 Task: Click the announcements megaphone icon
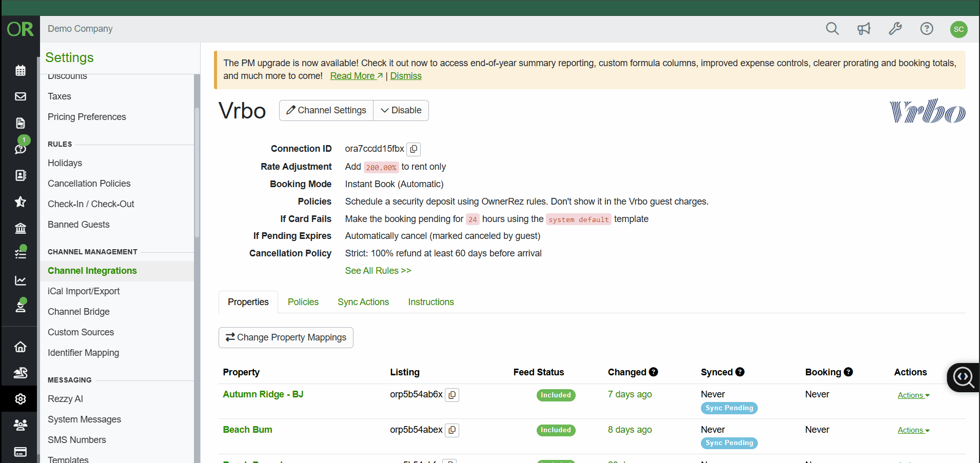[x=864, y=29]
